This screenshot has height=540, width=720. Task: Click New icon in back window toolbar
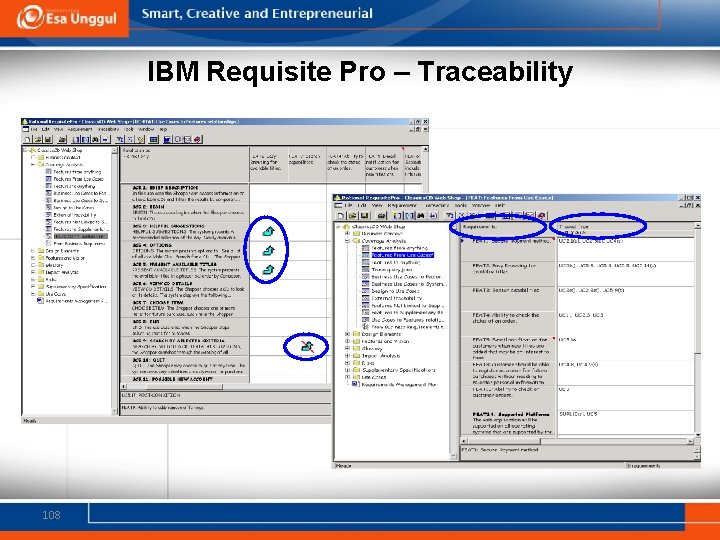pos(28,139)
